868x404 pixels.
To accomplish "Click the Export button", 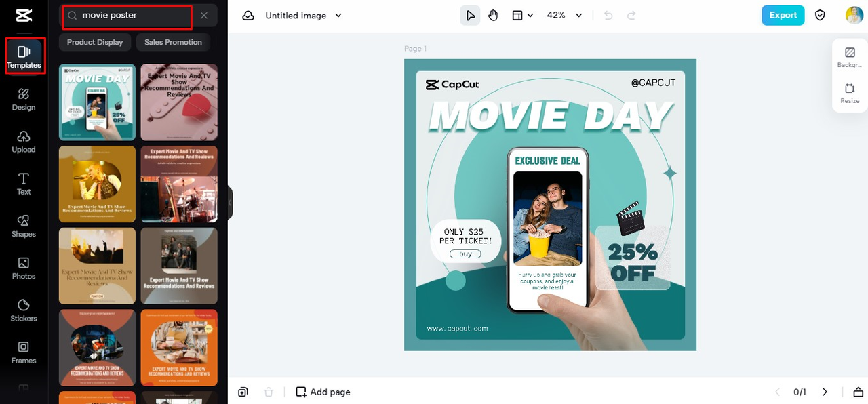I will tap(783, 16).
